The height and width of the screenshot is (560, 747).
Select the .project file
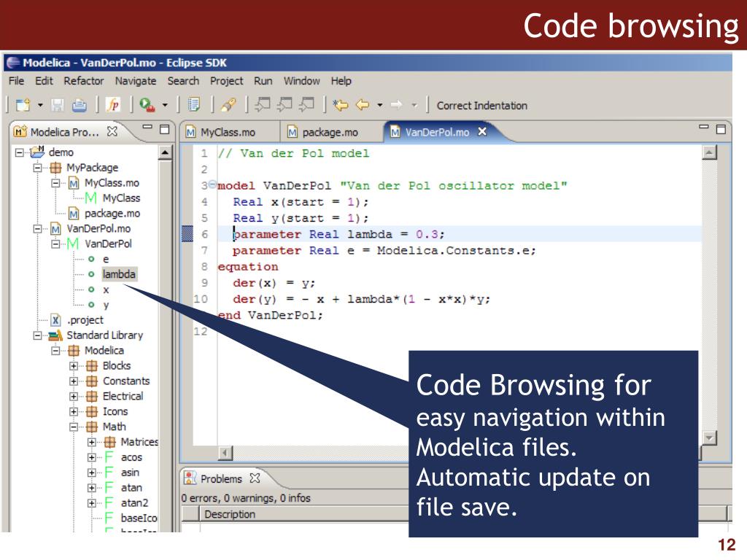(85, 320)
